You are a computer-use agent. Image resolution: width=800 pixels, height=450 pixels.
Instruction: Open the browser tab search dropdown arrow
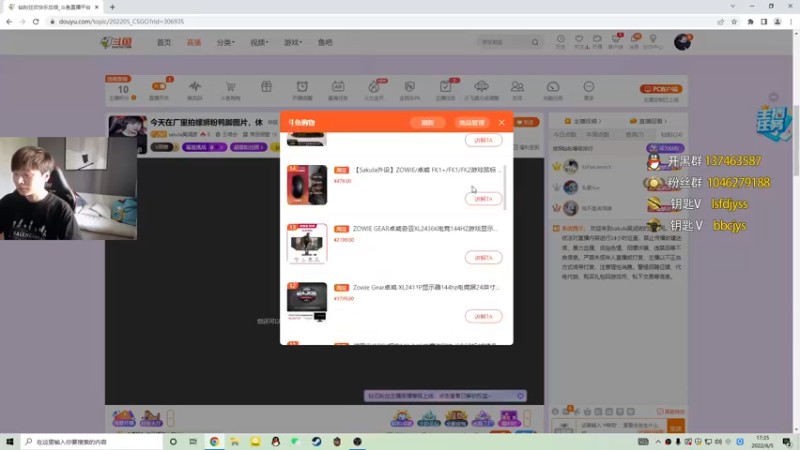(x=733, y=7)
